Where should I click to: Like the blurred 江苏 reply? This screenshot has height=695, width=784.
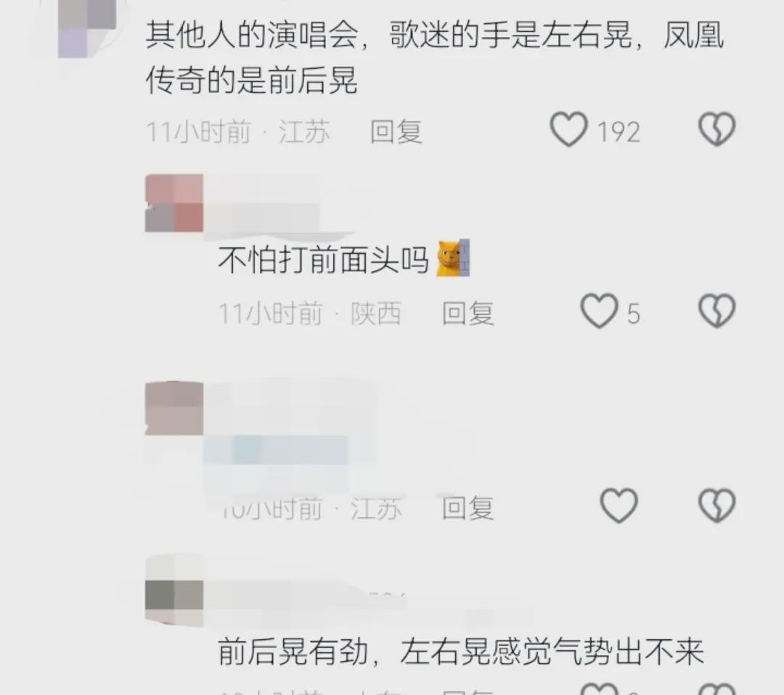pos(618,506)
